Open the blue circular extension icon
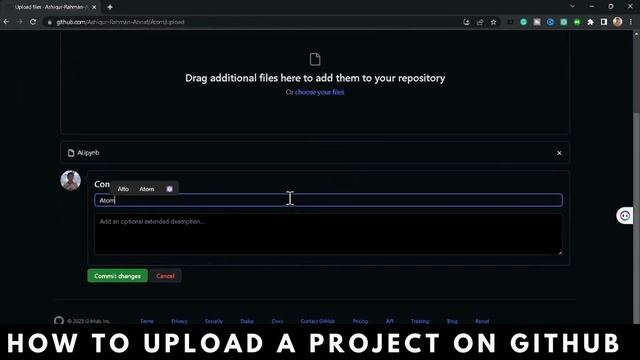This screenshot has height=360, width=640. [x=550, y=22]
